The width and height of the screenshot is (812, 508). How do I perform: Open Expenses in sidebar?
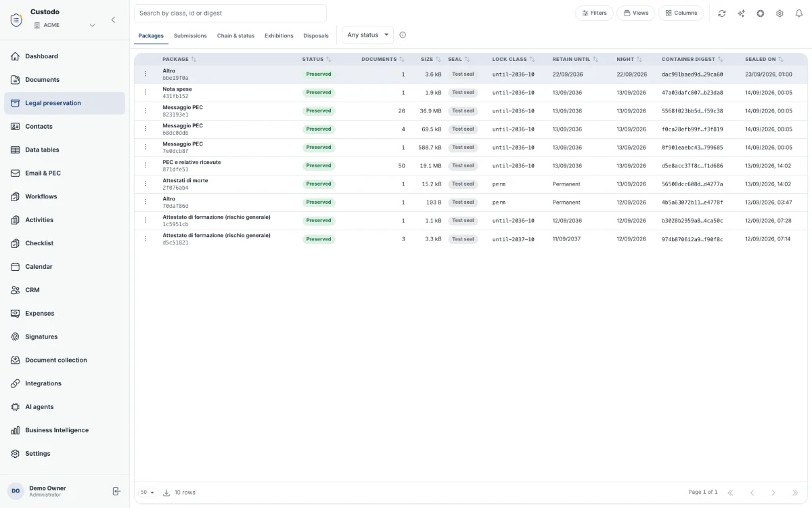(64, 314)
